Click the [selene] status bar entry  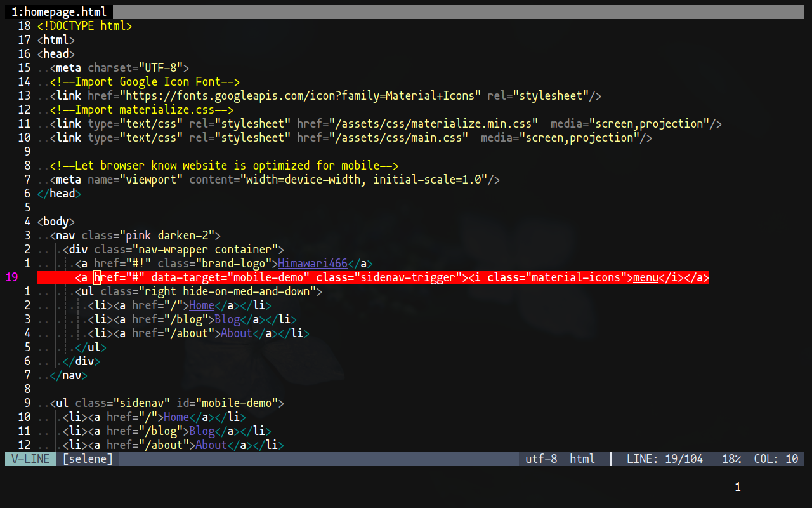[x=88, y=459]
